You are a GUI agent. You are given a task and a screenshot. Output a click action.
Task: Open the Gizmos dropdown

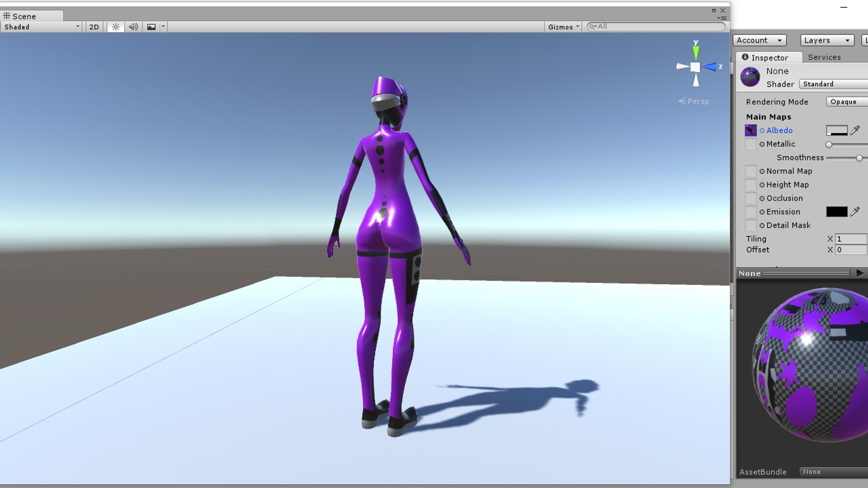pyautogui.click(x=563, y=27)
